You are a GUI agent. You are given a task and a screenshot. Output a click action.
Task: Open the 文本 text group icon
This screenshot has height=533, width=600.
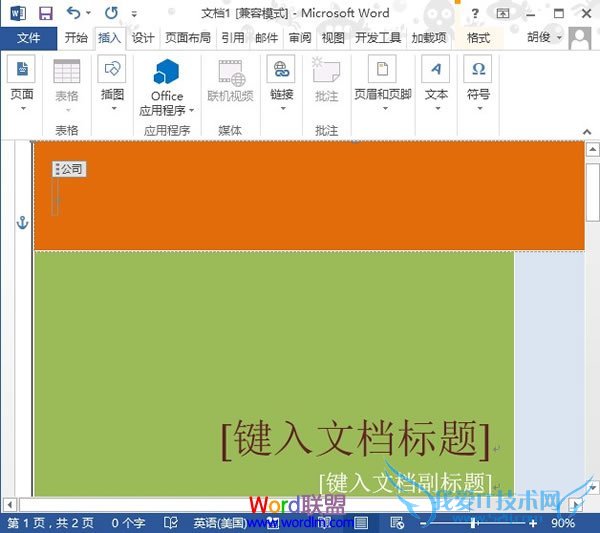(435, 69)
